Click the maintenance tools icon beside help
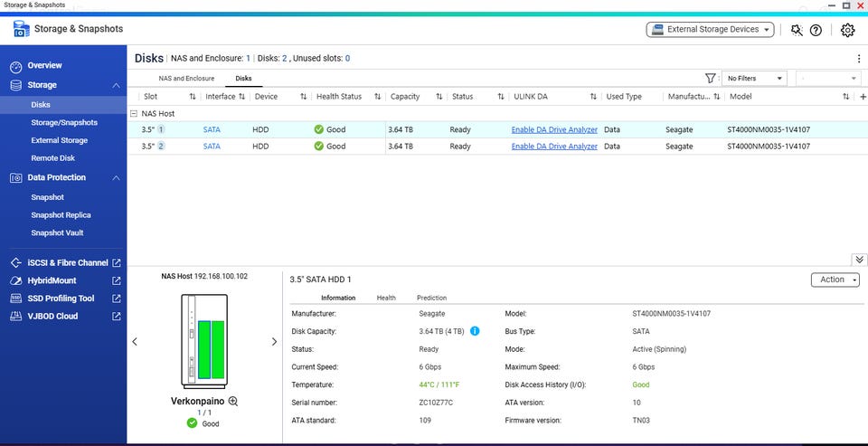 coord(797,30)
